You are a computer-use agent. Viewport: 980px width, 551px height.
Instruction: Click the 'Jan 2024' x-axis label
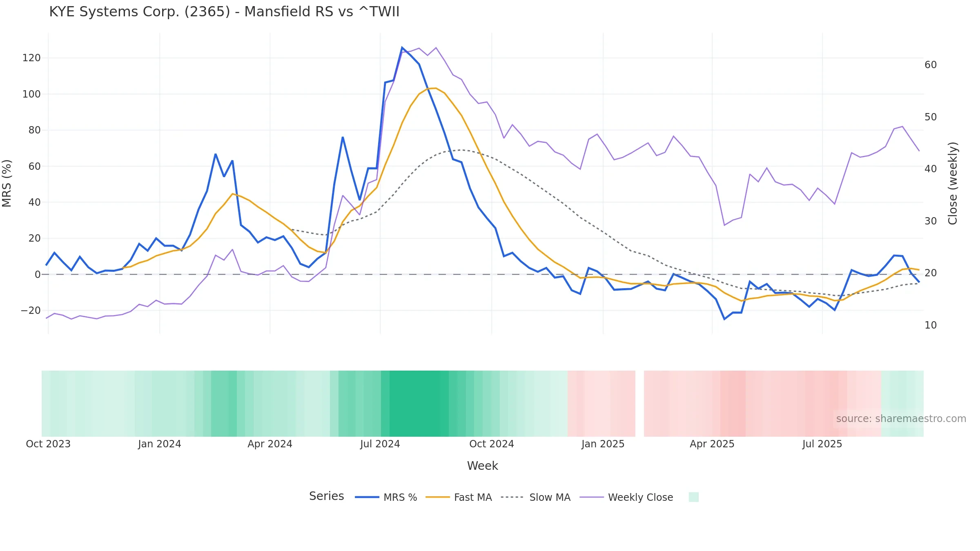click(159, 444)
